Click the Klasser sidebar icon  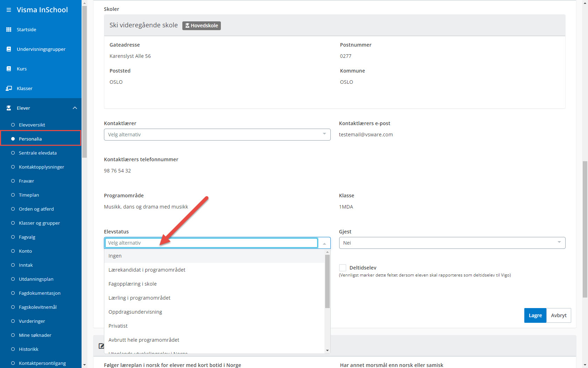9,88
